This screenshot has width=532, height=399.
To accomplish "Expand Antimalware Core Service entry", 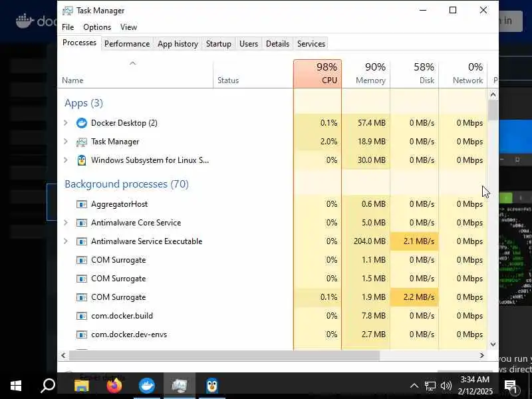I will pyautogui.click(x=66, y=223).
